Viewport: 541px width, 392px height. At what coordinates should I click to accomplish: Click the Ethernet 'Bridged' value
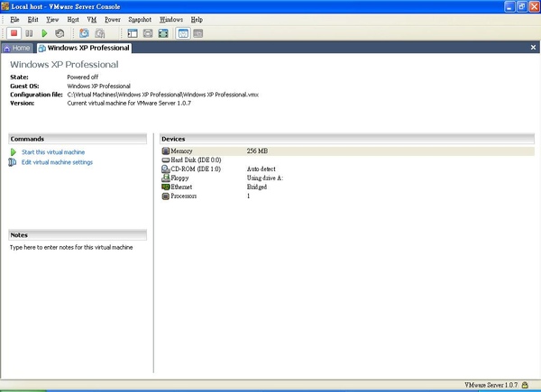tap(257, 187)
